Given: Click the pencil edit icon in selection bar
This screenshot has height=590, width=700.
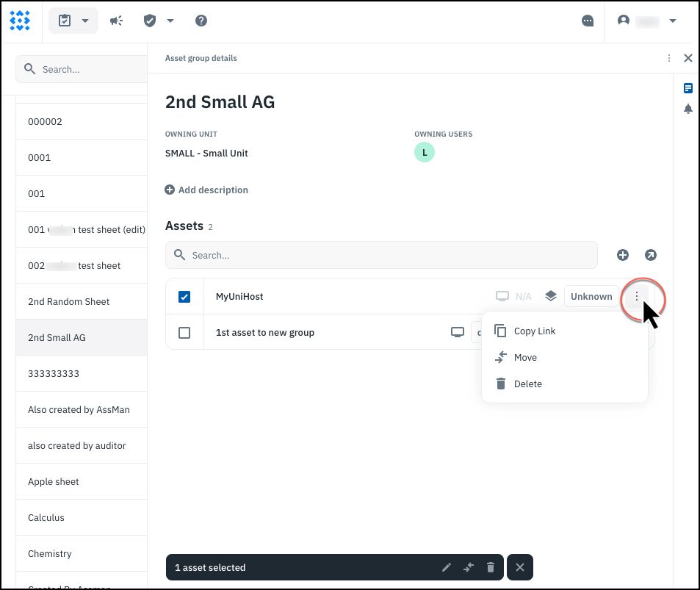Looking at the screenshot, I should [447, 568].
